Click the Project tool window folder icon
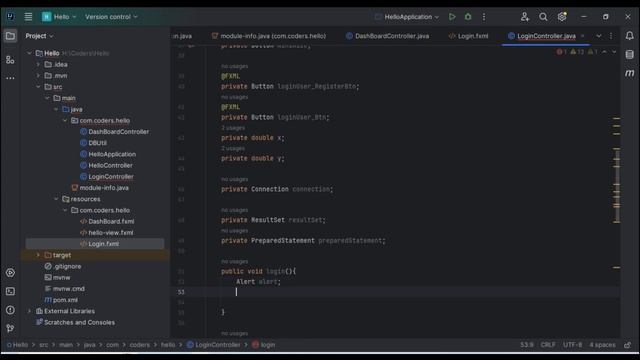The width and height of the screenshot is (640, 360). click(10, 36)
